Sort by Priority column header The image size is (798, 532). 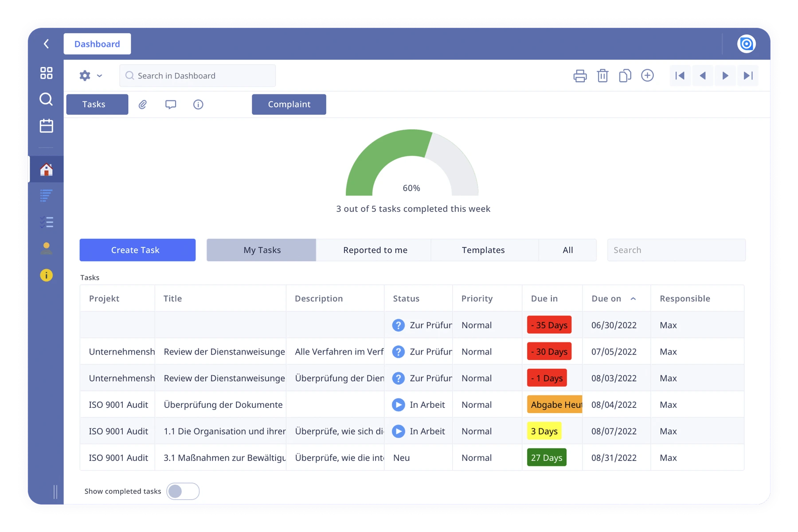[x=487, y=298]
